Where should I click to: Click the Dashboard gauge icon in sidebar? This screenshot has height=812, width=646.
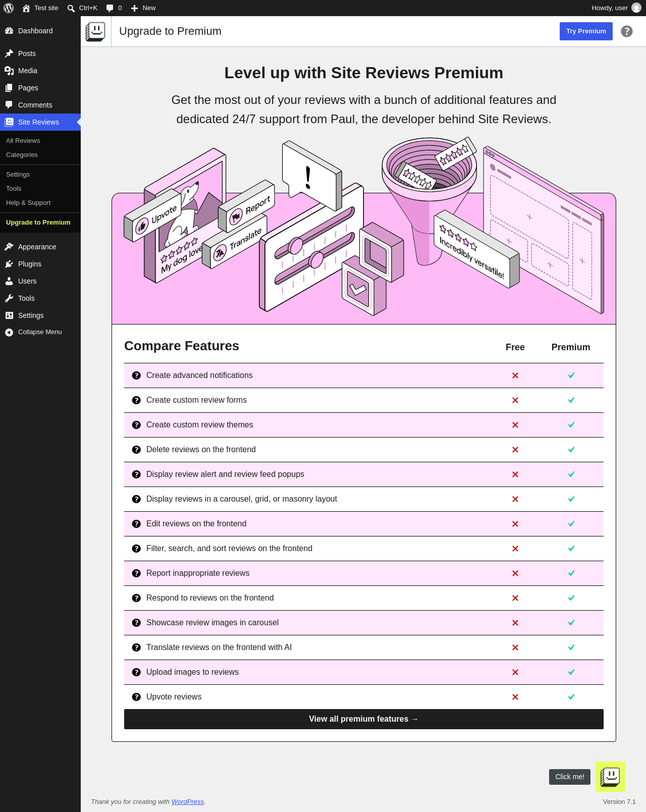[9, 31]
